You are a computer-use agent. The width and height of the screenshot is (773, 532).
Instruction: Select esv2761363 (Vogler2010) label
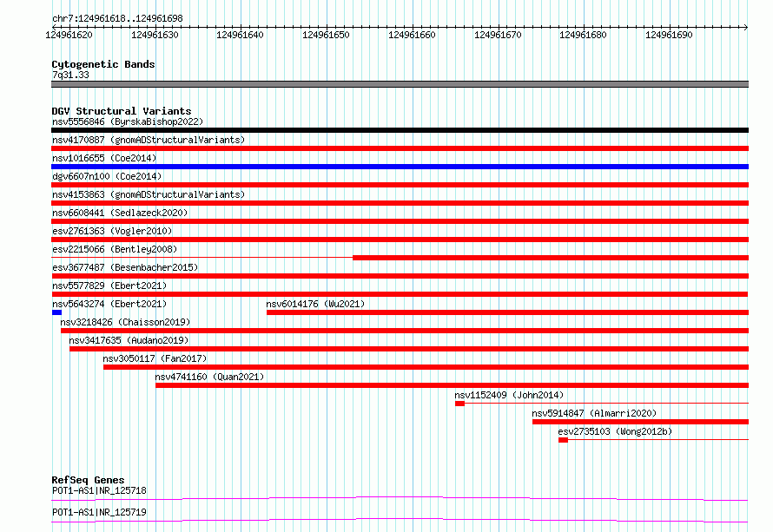112,231
